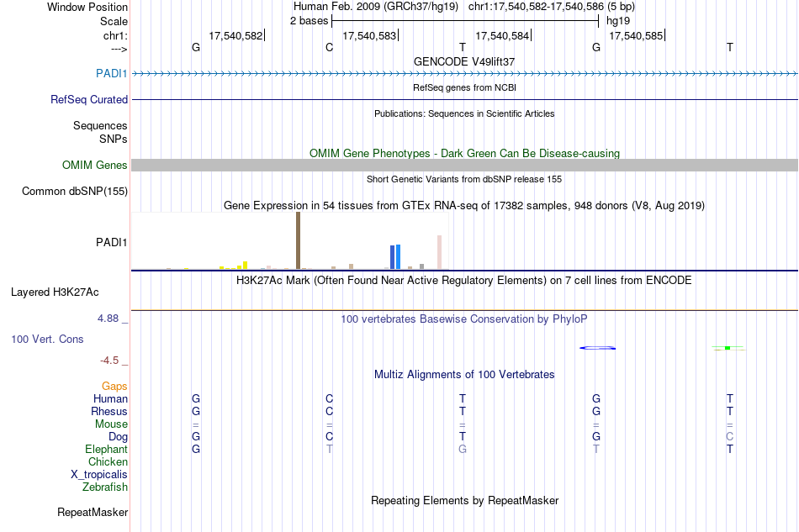Image resolution: width=799 pixels, height=532 pixels.
Task: Click the hg19 text beside scale bar
Action: click(618, 21)
